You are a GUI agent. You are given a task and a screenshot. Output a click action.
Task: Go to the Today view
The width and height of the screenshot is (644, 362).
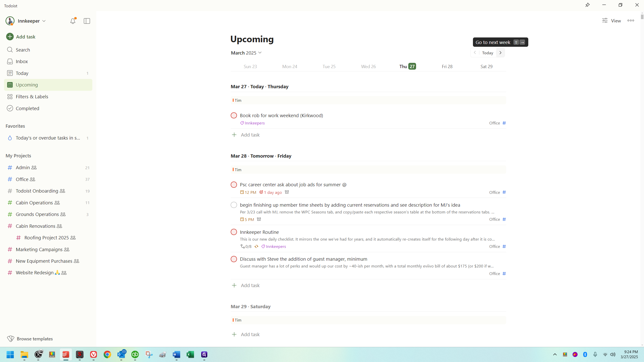(x=48, y=73)
